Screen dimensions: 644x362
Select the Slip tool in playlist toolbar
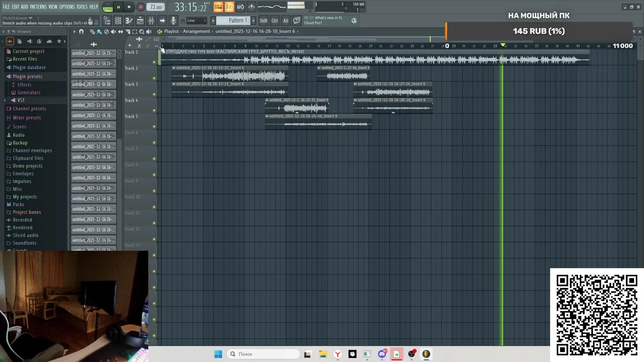click(x=120, y=32)
